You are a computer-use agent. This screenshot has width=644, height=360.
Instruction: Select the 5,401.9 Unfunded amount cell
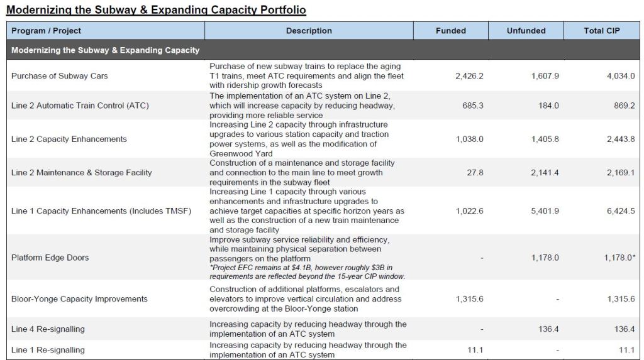click(545, 211)
